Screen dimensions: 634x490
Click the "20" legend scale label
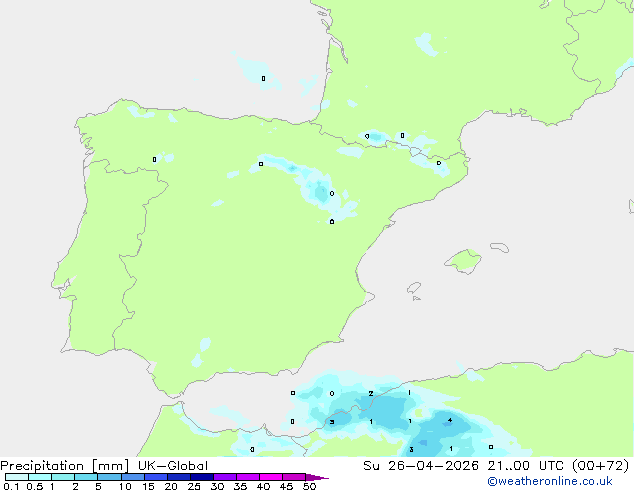(171, 486)
